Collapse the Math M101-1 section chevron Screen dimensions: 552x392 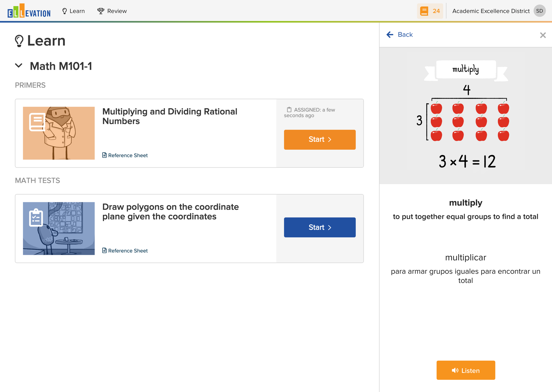click(19, 66)
